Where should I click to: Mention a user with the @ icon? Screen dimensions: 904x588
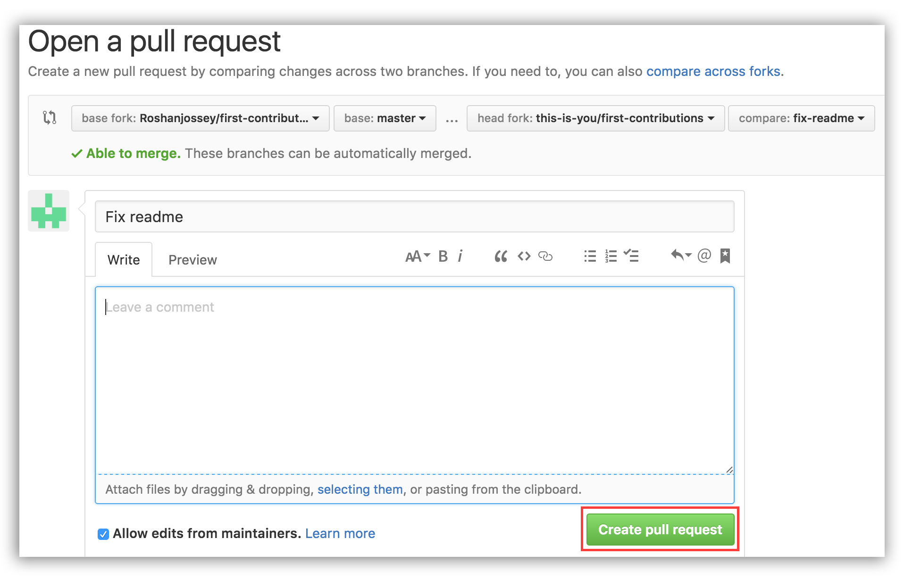(704, 256)
